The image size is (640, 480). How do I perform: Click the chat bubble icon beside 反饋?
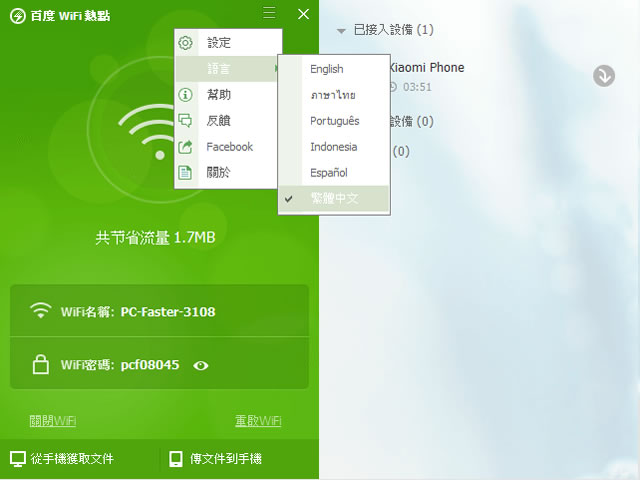(185, 120)
